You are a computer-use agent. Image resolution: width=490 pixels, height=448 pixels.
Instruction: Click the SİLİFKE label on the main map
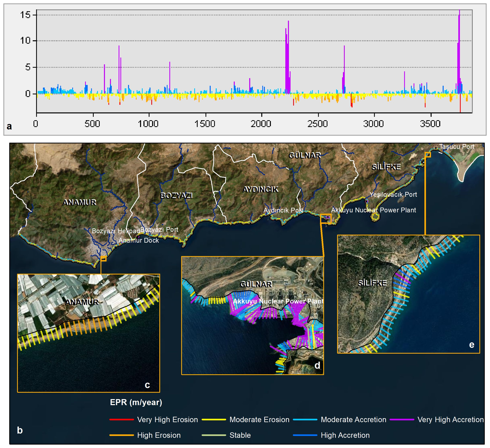tap(386, 167)
